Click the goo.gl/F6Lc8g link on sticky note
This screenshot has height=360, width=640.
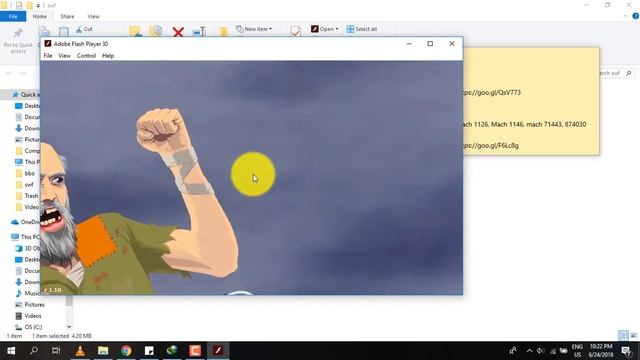coord(491,146)
